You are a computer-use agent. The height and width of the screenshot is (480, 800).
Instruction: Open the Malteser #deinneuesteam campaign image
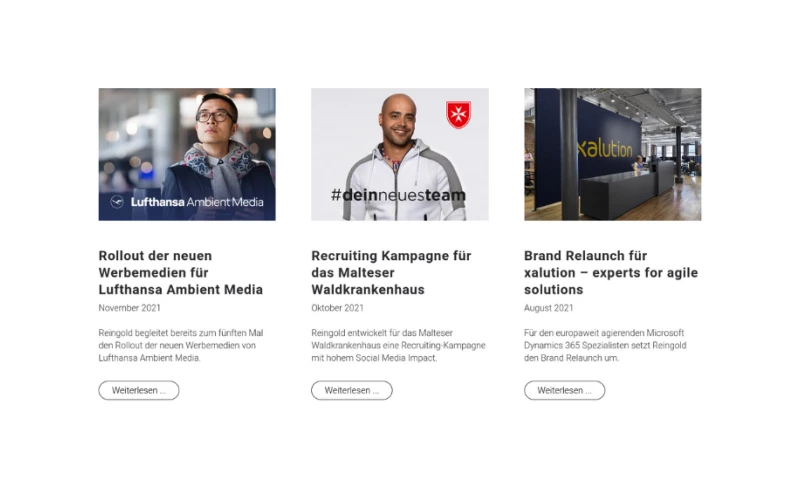(x=399, y=154)
